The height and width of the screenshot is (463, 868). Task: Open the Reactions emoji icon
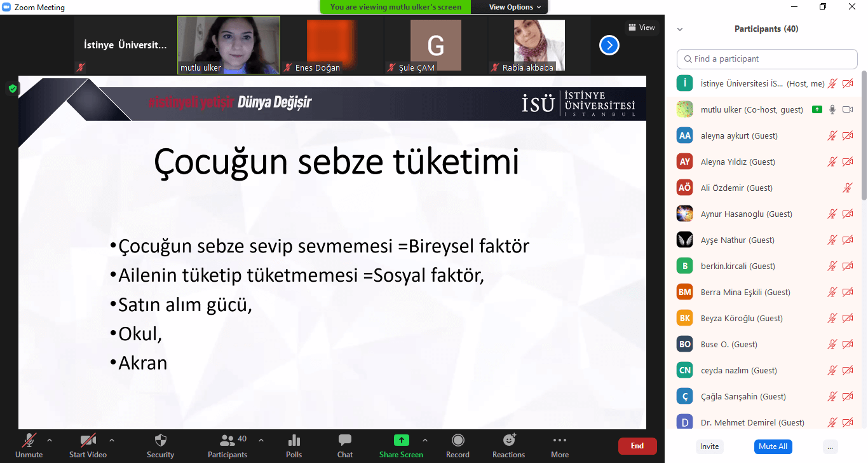508,441
